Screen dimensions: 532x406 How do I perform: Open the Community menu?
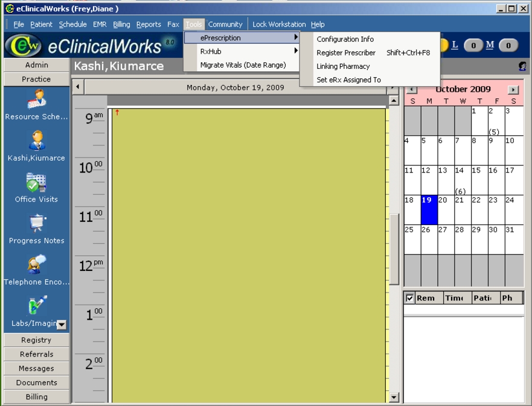pyautogui.click(x=225, y=24)
